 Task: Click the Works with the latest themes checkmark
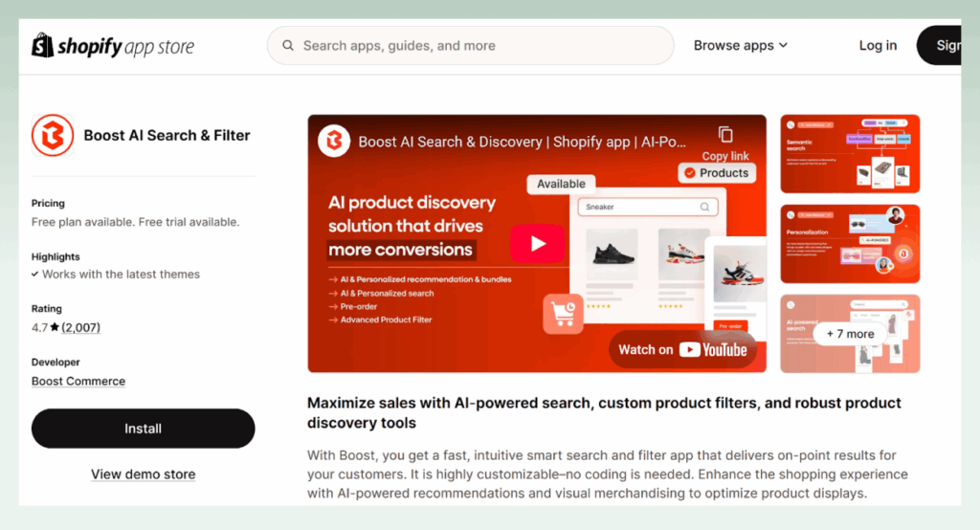pos(35,275)
